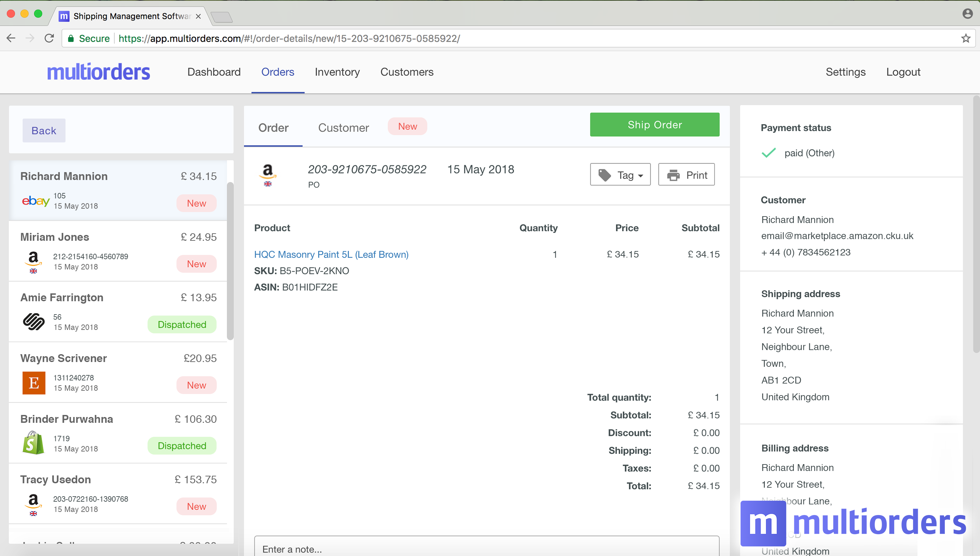
Task: Open the Chrome user profile icon
Action: [x=967, y=14]
